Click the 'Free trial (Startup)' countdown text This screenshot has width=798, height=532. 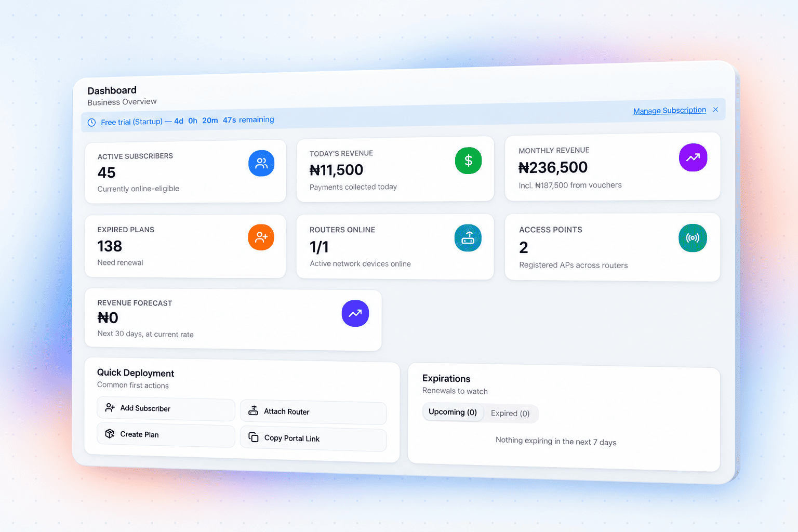[188, 121]
